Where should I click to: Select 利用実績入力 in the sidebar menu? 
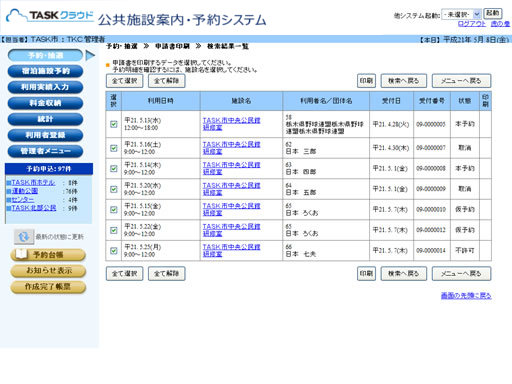[45, 87]
